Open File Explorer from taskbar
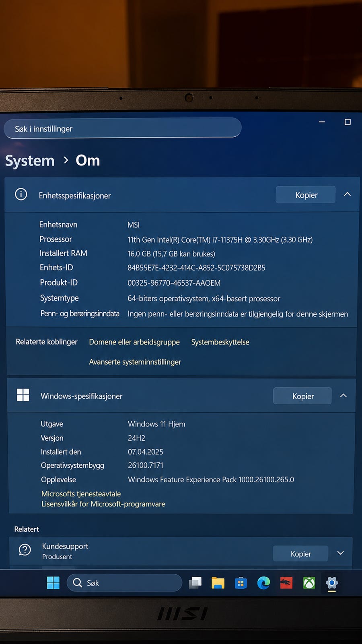The height and width of the screenshot is (644, 362). pos(218,583)
